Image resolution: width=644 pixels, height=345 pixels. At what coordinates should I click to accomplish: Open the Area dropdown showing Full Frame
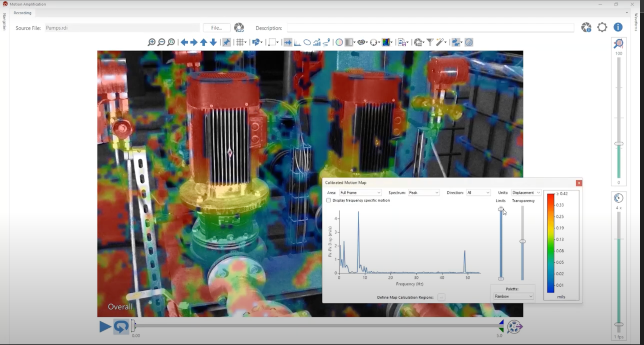click(x=360, y=193)
